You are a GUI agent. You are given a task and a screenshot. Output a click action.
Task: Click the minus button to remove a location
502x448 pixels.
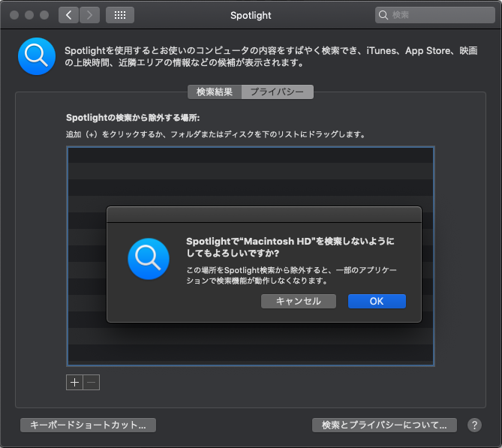92,383
